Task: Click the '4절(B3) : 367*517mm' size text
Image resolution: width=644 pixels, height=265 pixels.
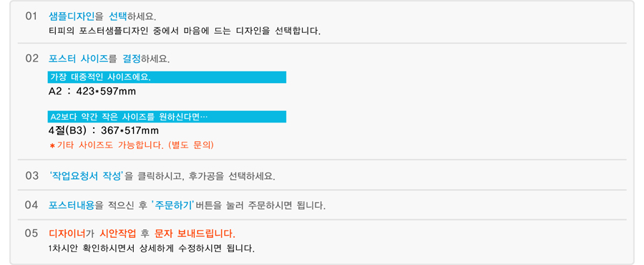Action: pos(104,130)
